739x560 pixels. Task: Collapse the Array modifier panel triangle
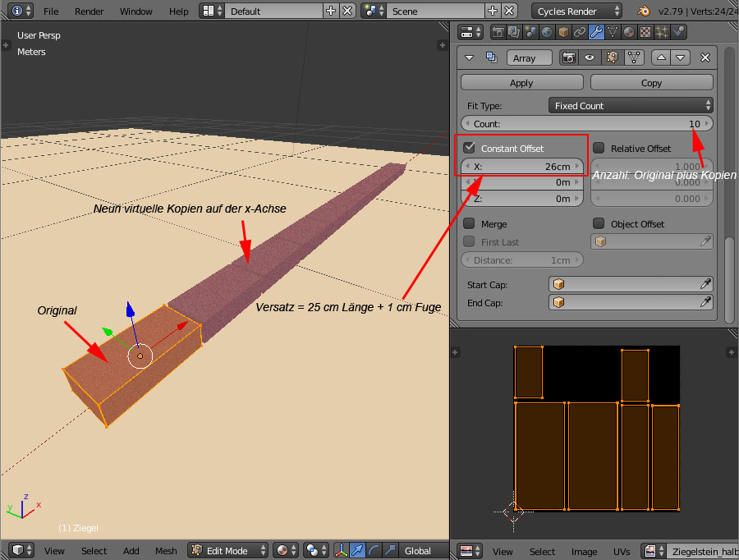click(x=470, y=57)
